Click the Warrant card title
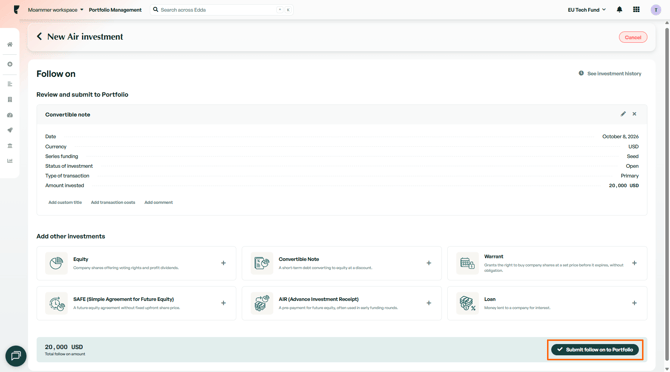Screen dimensions: 670x372 click(494, 256)
